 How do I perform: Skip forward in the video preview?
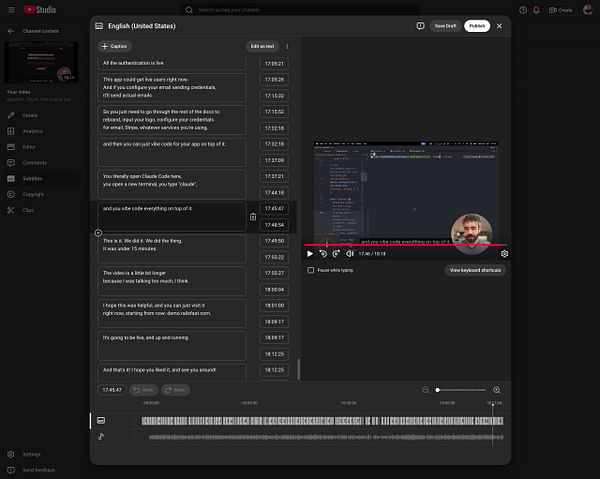(336, 254)
